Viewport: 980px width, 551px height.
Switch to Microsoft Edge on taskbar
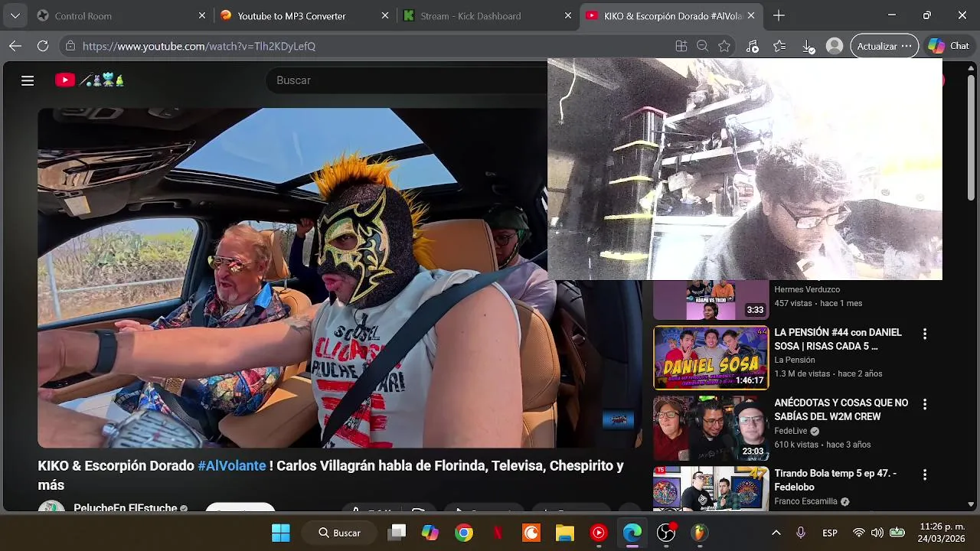pos(632,533)
